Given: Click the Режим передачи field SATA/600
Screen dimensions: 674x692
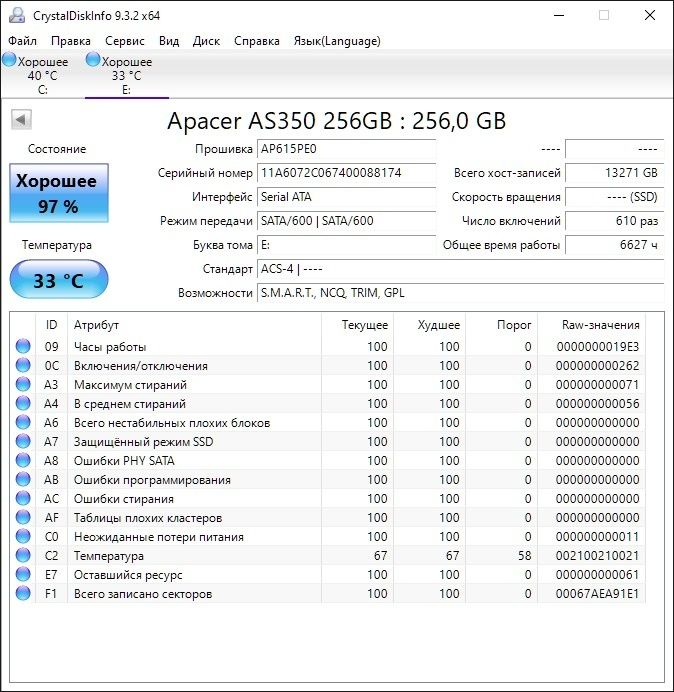Looking at the screenshot, I should [346, 221].
